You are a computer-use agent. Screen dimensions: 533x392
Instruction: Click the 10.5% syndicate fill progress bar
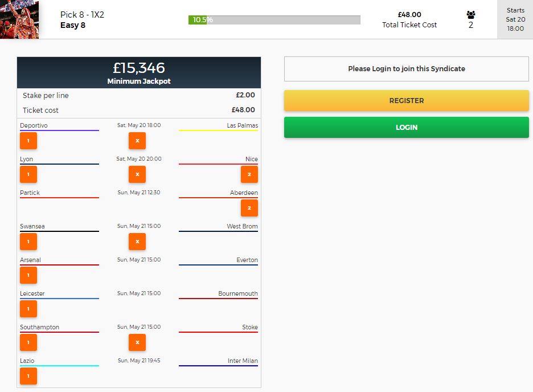[274, 20]
